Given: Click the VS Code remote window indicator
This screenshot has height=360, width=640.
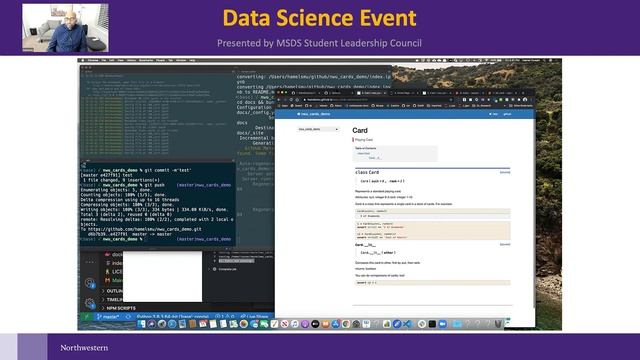Looking at the screenshot, I should coord(86,317).
